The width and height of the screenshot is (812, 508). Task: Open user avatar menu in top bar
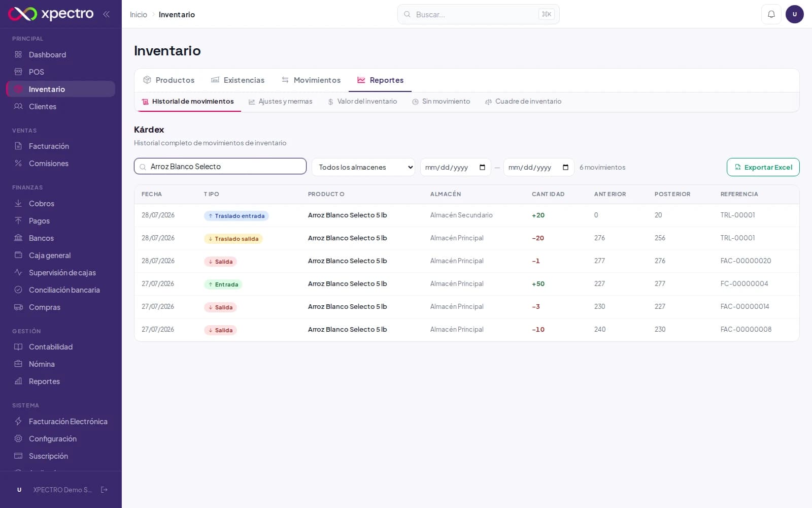click(794, 14)
